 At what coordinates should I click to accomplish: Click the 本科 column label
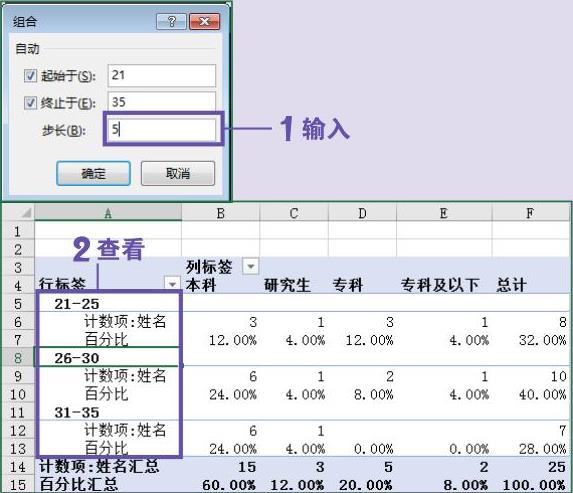[201, 285]
